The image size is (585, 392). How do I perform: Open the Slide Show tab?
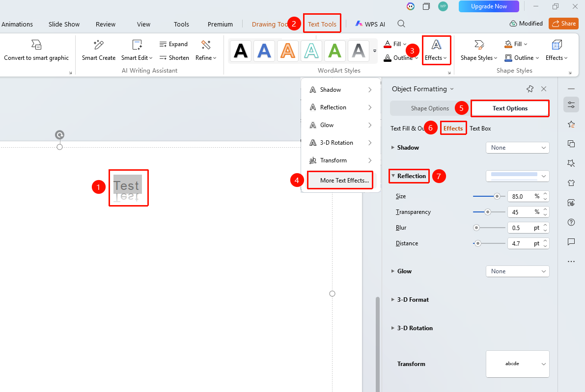tap(64, 24)
